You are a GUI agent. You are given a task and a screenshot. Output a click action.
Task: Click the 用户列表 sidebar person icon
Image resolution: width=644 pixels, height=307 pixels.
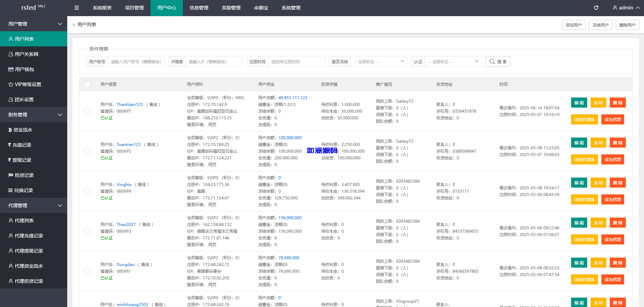pyautogui.click(x=11, y=39)
